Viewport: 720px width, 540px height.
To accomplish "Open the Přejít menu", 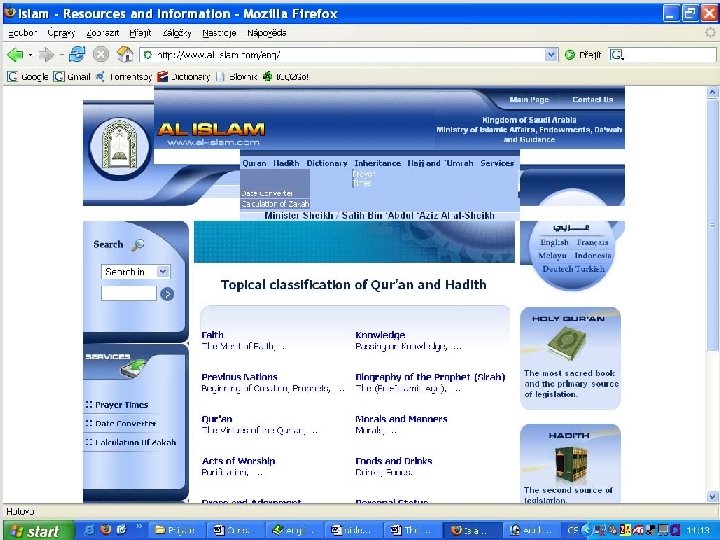I will point(140,33).
